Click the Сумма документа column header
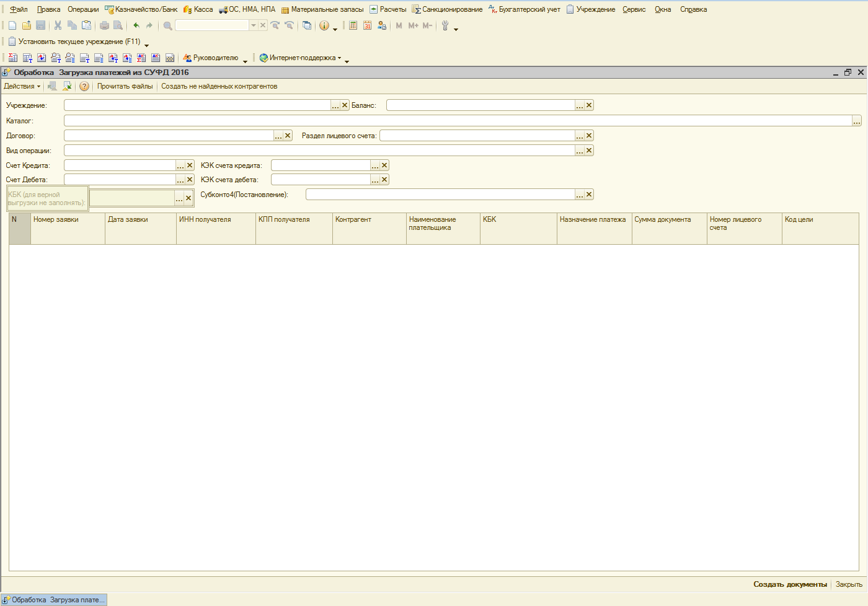This screenshot has width=868, height=606. tap(669, 228)
